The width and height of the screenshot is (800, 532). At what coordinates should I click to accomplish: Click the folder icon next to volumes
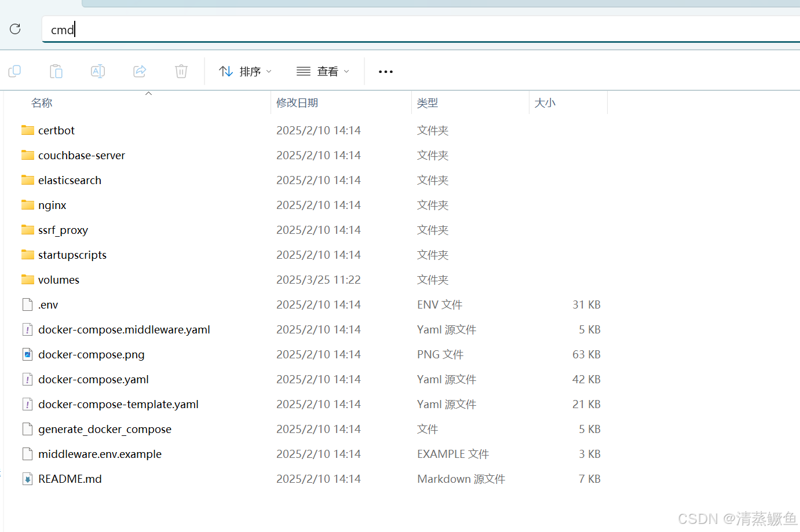click(27, 280)
